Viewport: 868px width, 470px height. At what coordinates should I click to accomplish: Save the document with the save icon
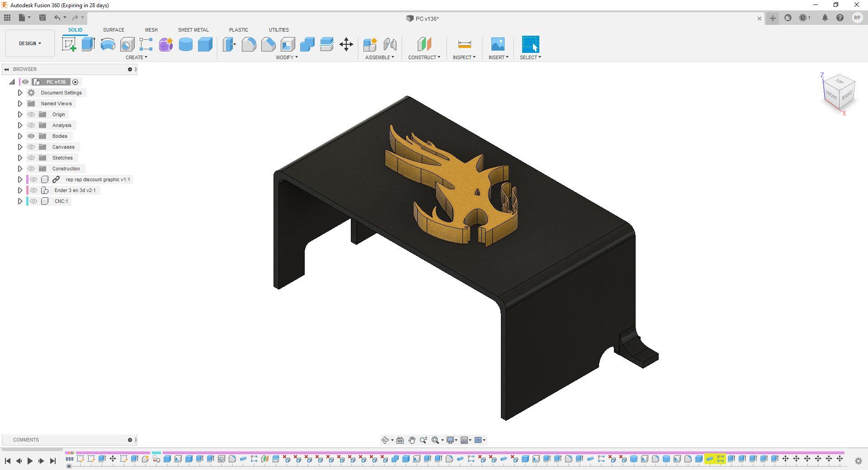point(42,18)
